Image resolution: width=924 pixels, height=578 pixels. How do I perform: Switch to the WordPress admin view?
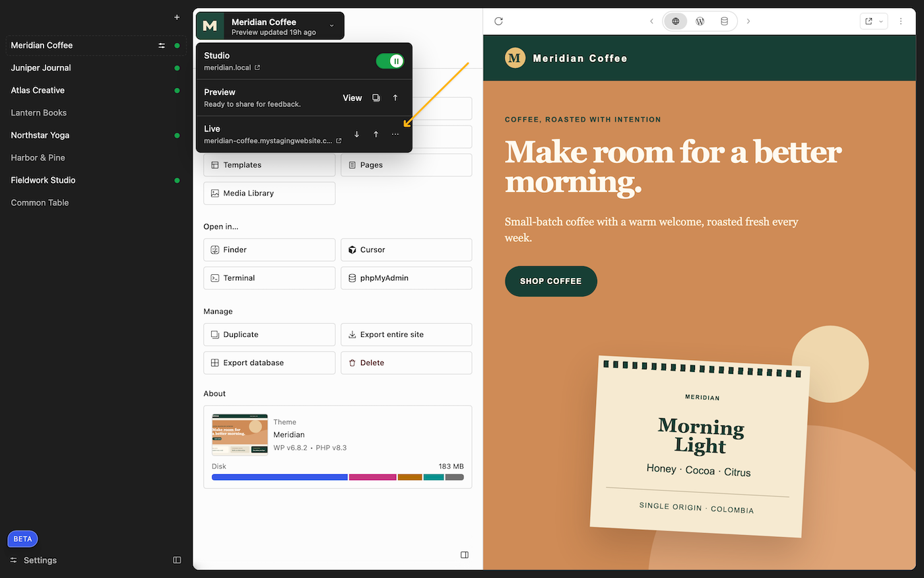coord(700,21)
